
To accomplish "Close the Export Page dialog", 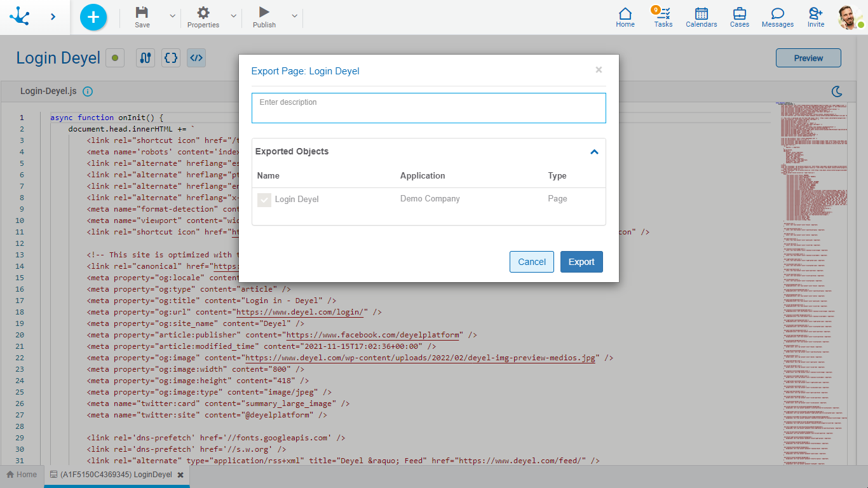I will point(599,70).
